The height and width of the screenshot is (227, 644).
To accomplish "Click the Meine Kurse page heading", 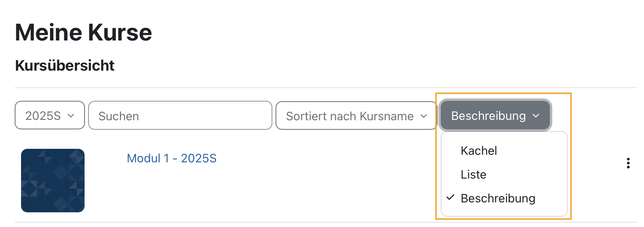I will pyautogui.click(x=83, y=33).
